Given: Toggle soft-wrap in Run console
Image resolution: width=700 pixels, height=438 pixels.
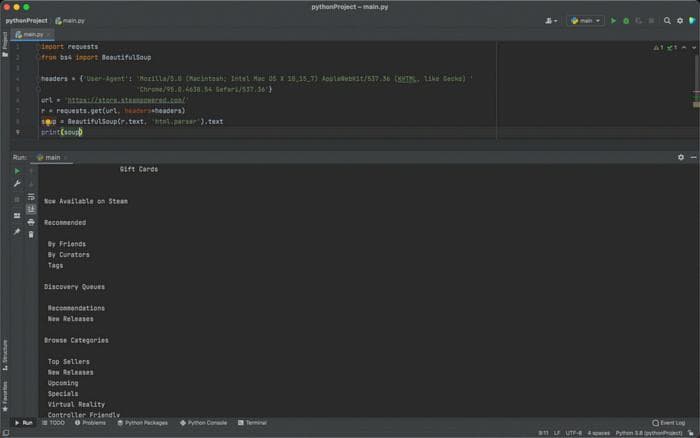Looking at the screenshot, I should pyautogui.click(x=31, y=197).
